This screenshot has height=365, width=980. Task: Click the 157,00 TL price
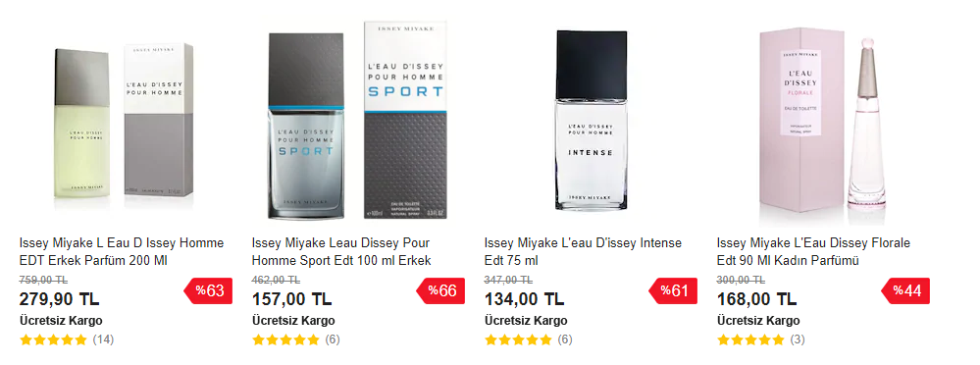coord(292,298)
